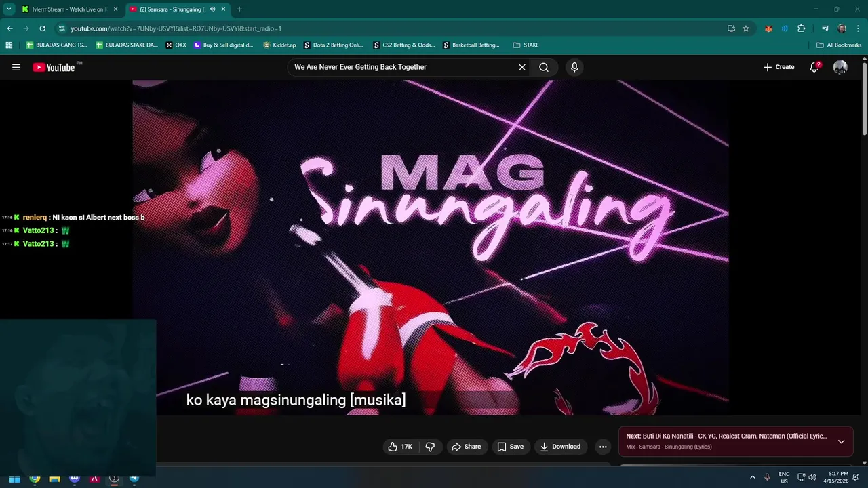
Task: Bookmark this page with the star
Action: 746,28
